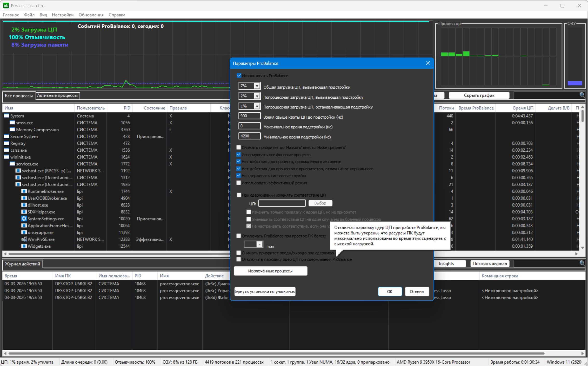Open the Настройки menu

point(62,15)
